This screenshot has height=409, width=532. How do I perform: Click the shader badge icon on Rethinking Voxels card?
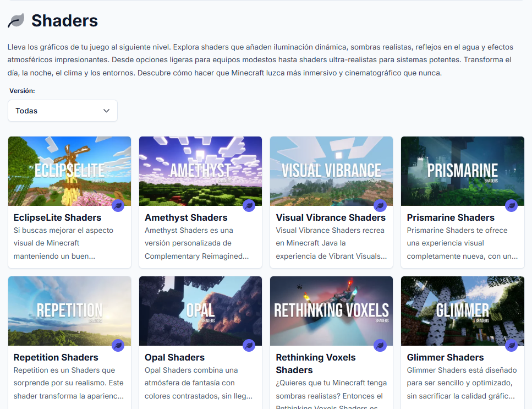(380, 346)
